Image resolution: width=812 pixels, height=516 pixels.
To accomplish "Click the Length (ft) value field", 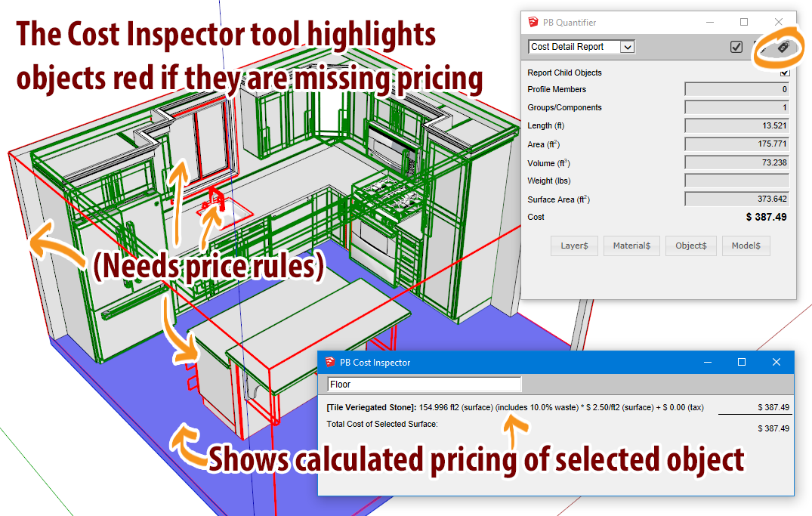I will [x=736, y=125].
